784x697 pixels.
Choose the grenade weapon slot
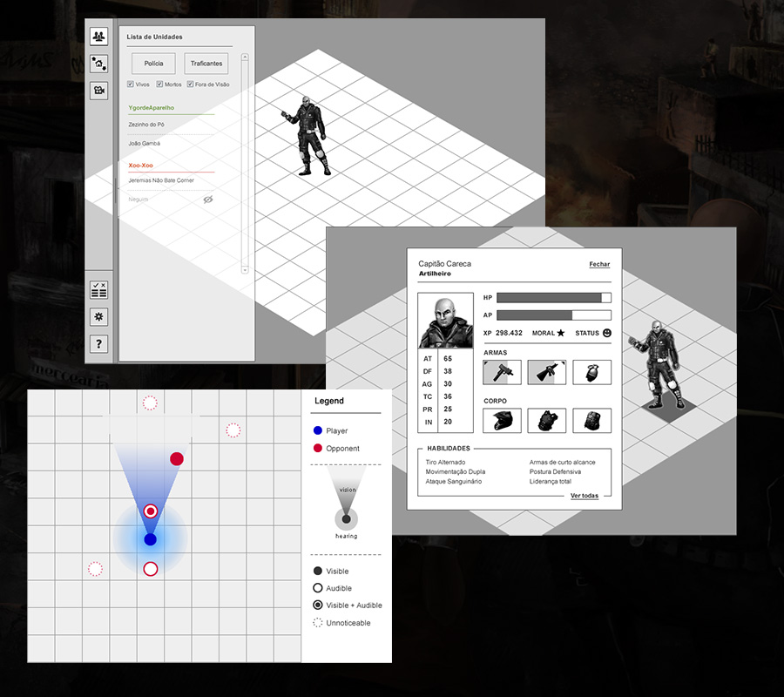(591, 372)
